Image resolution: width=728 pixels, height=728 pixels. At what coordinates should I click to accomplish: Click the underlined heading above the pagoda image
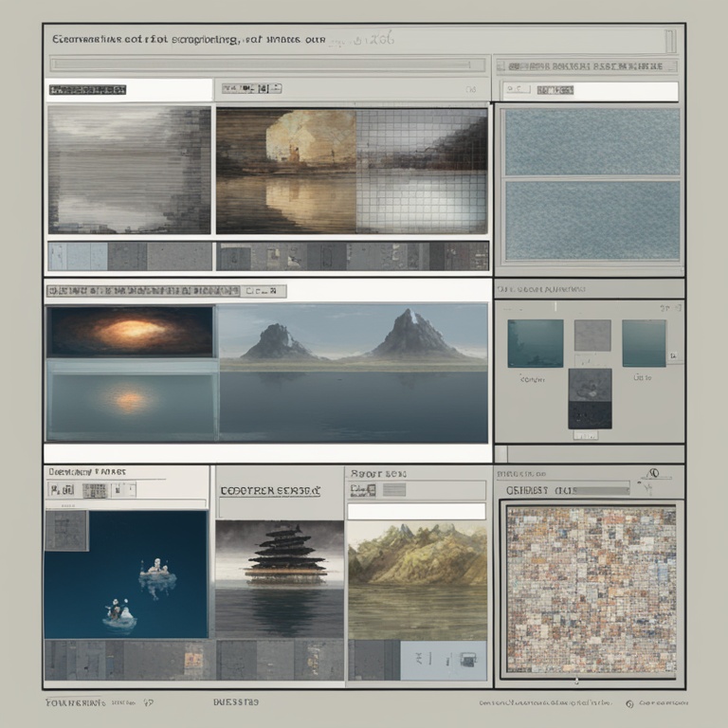pos(270,491)
